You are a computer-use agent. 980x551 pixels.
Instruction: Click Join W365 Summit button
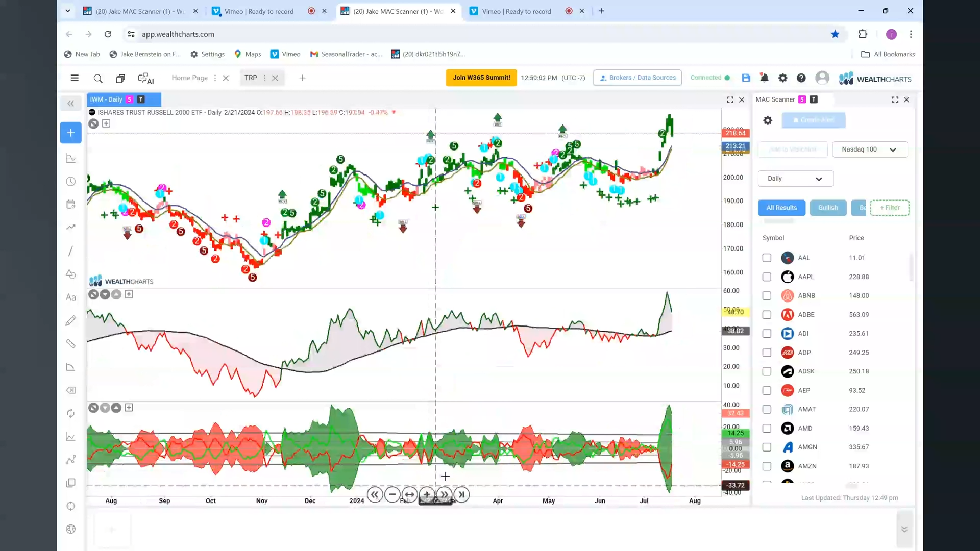click(x=481, y=78)
